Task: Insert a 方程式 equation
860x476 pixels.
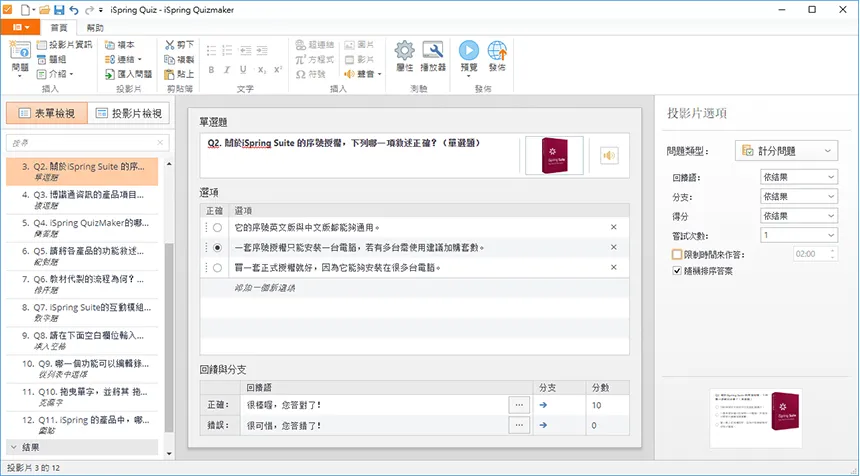Action: [314, 59]
